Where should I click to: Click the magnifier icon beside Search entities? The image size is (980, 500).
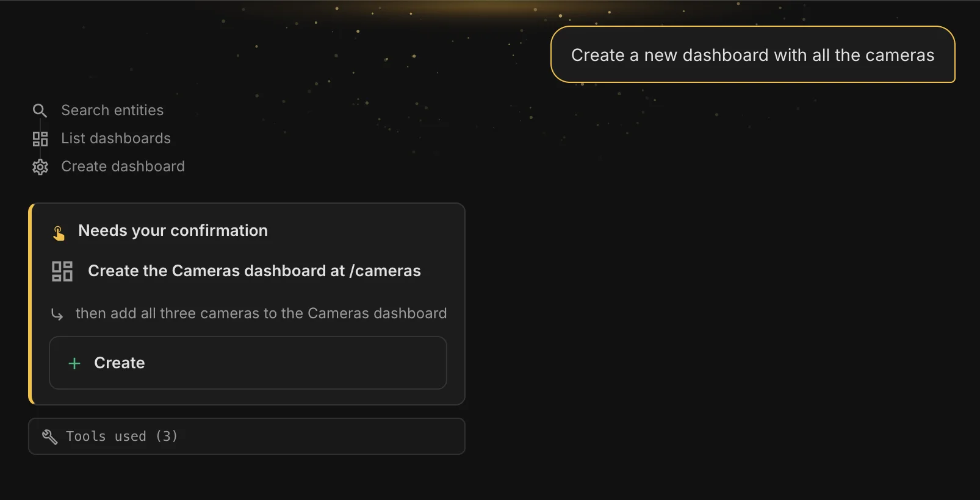point(40,110)
